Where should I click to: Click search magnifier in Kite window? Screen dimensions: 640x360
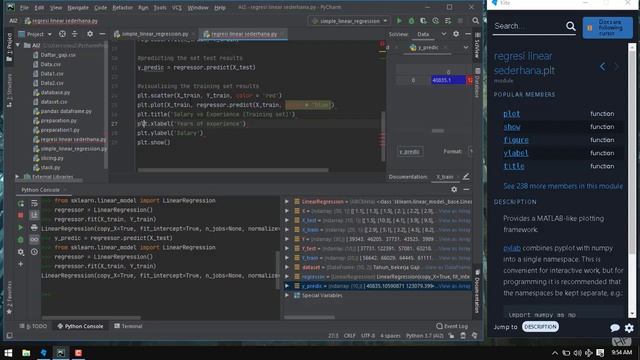(x=571, y=27)
